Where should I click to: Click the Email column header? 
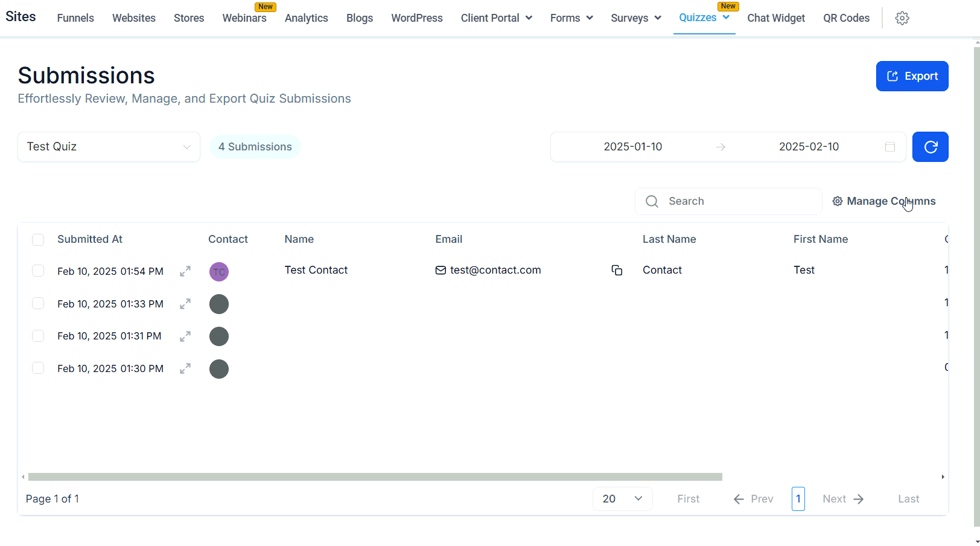[x=449, y=239]
